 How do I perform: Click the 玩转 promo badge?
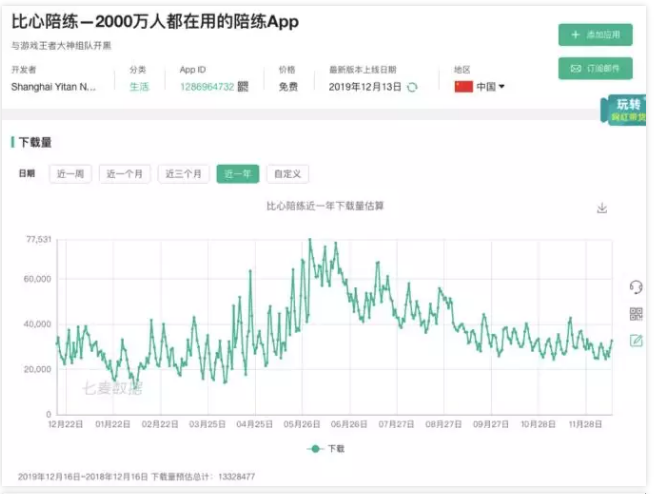coord(627,110)
